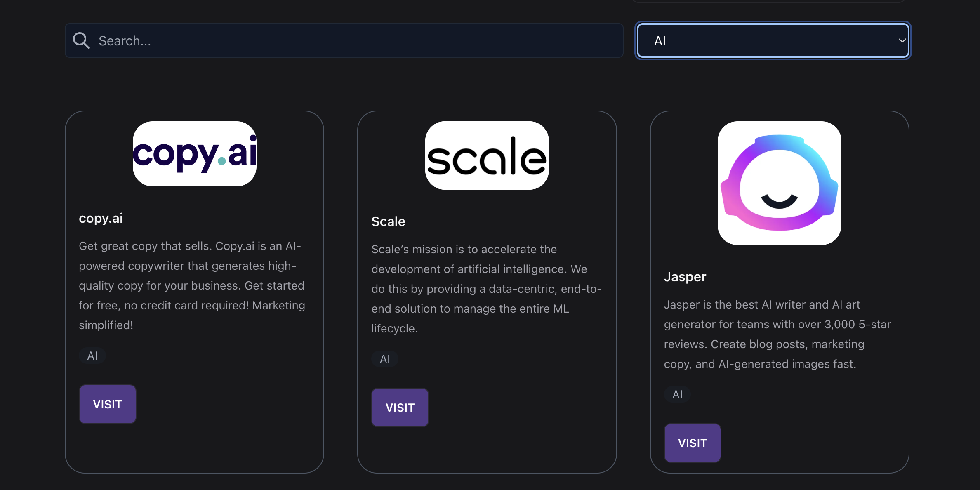The height and width of the screenshot is (490, 980).
Task: Click the Jasper smiley logo
Action: pos(779,183)
